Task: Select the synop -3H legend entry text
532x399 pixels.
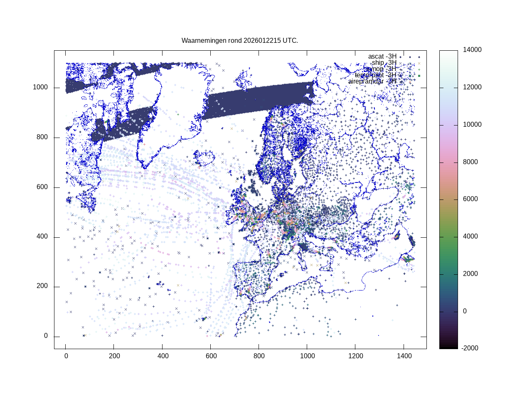Action: (381, 69)
